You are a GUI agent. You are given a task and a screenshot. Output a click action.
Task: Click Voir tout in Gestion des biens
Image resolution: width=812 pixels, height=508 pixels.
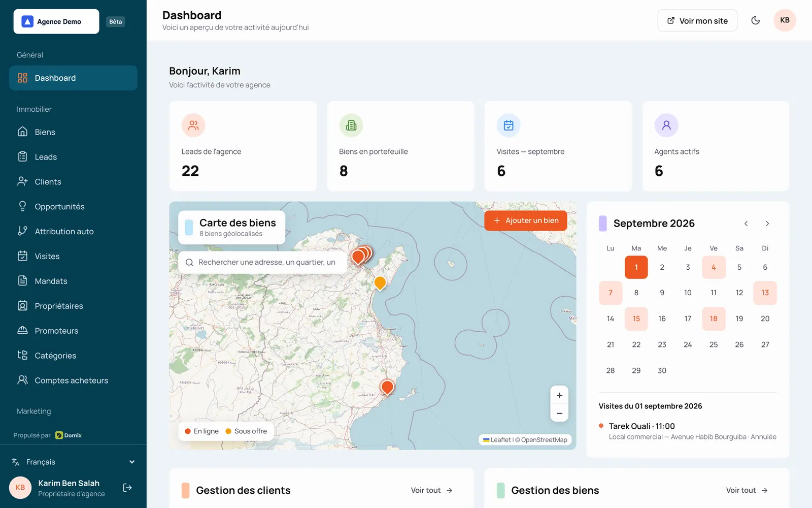tap(747, 490)
